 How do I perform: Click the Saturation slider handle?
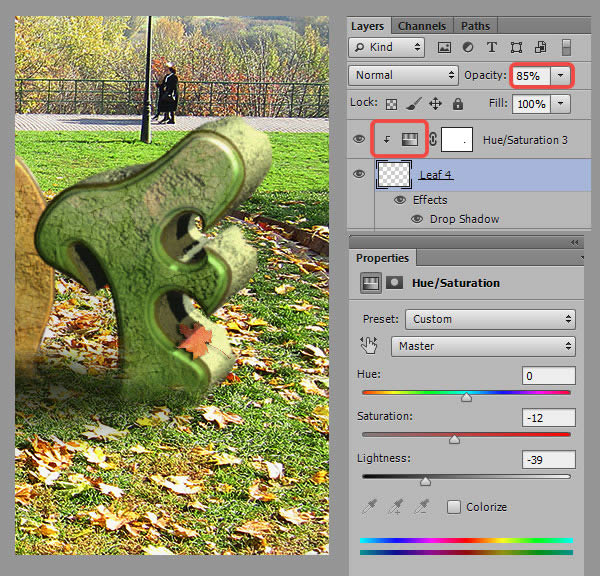454,439
